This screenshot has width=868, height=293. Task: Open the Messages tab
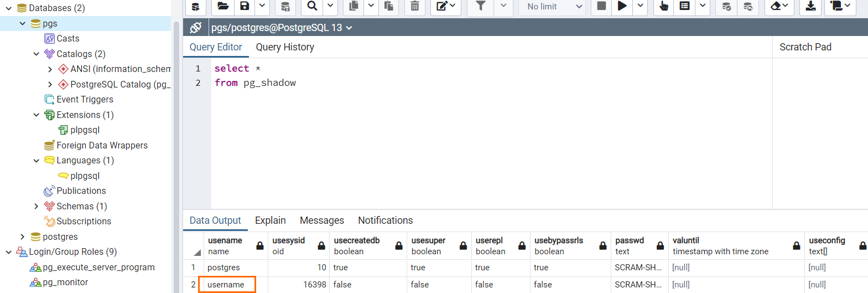(x=322, y=220)
